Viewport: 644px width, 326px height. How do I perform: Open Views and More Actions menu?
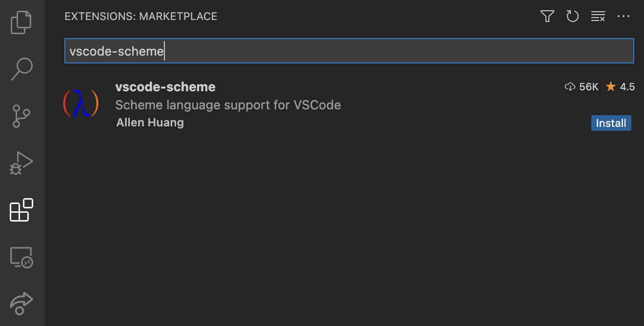[x=624, y=17]
